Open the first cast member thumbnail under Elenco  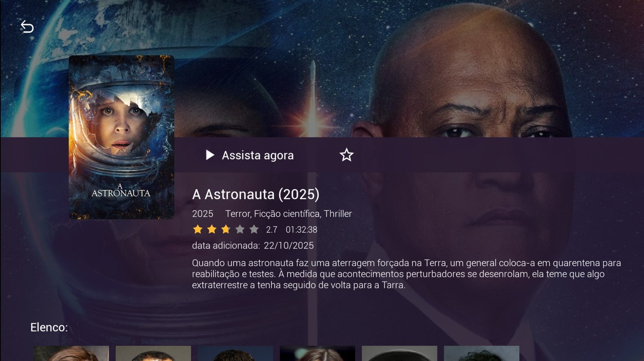[x=71, y=353]
